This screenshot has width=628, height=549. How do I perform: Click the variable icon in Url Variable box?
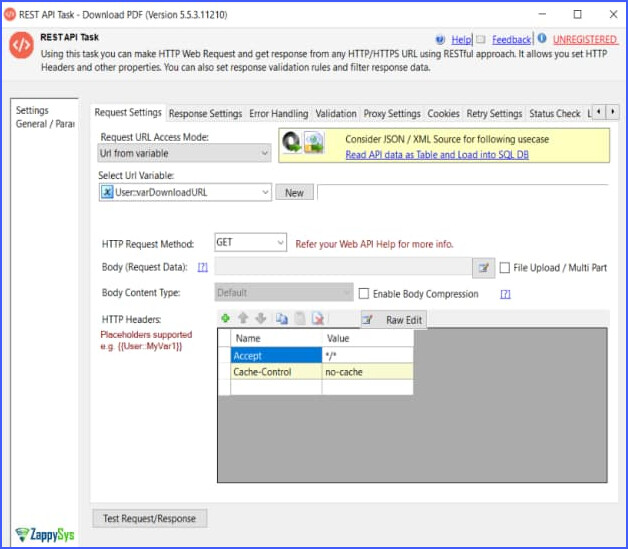107,192
